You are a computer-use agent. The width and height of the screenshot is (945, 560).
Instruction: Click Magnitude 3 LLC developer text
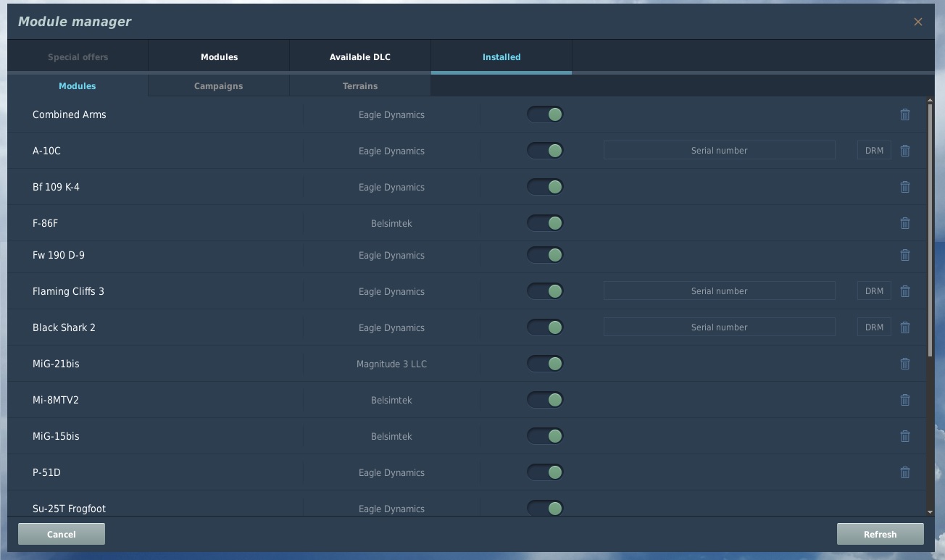pyautogui.click(x=391, y=364)
